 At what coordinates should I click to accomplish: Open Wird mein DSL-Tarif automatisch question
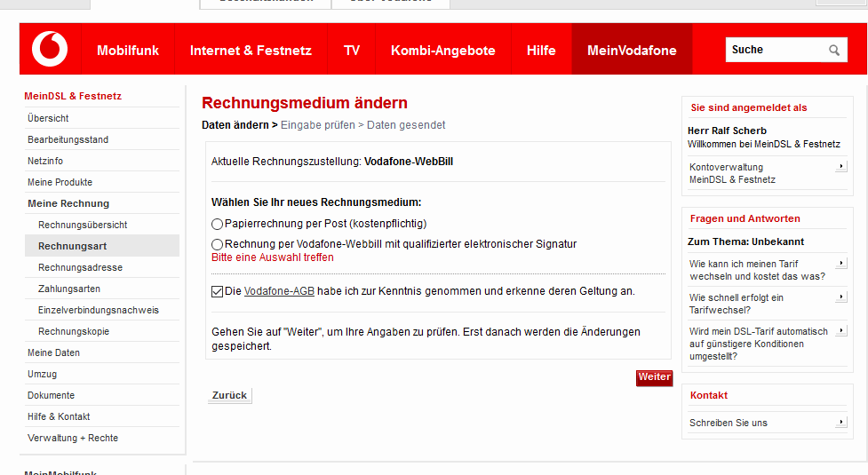pos(759,344)
